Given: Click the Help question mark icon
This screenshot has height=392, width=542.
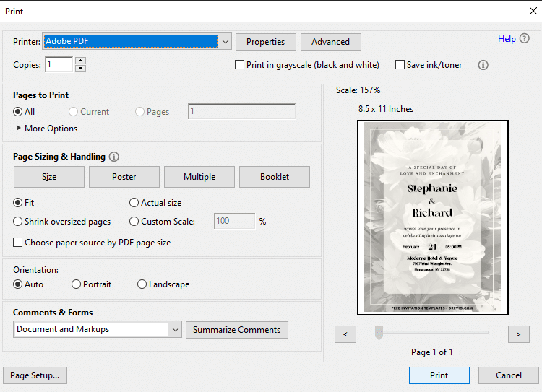Looking at the screenshot, I should [525, 38].
